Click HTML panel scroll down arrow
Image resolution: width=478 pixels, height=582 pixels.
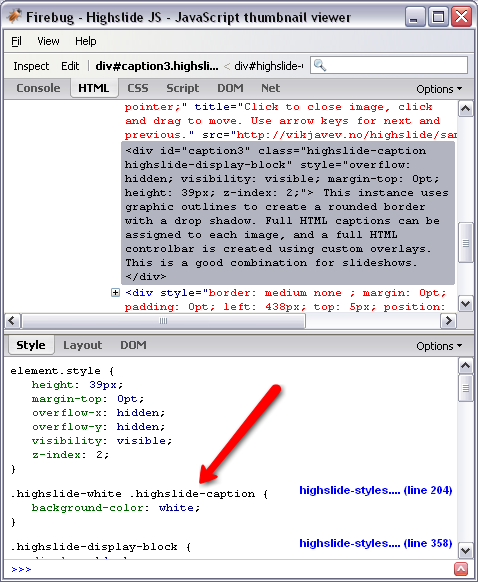coord(465,304)
